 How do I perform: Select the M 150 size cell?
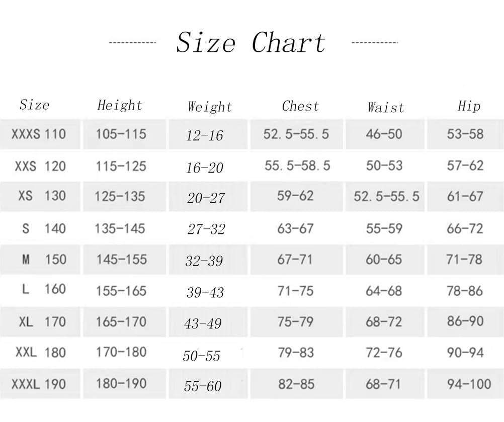pos(44,260)
